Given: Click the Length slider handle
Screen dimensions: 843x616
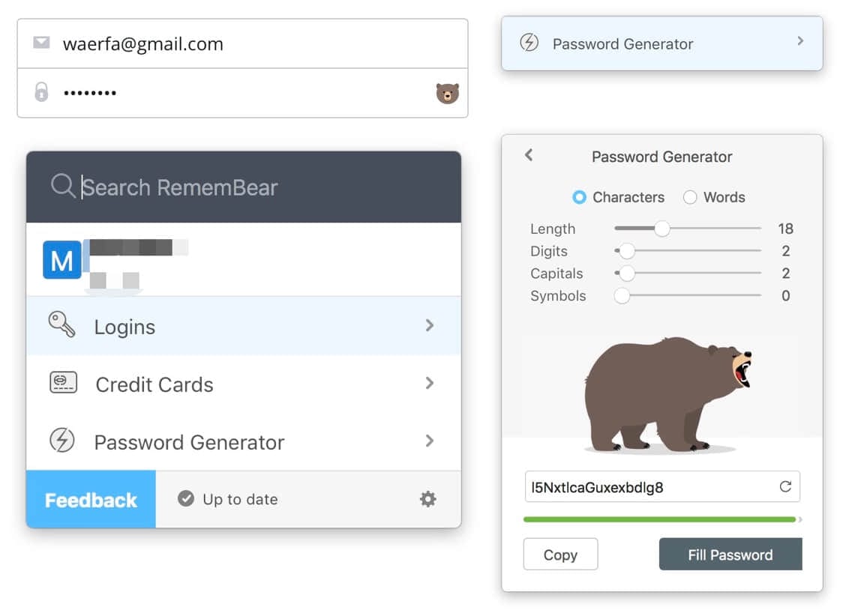Looking at the screenshot, I should 661,229.
